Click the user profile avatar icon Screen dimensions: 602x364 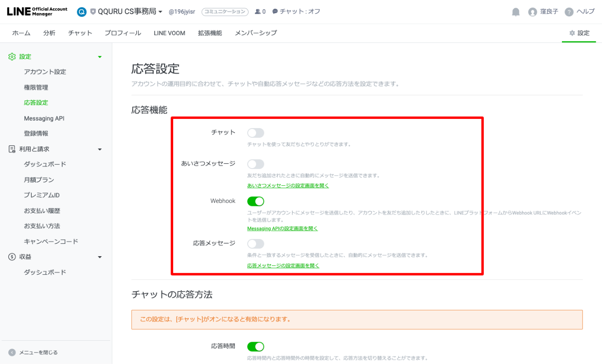[x=532, y=12]
